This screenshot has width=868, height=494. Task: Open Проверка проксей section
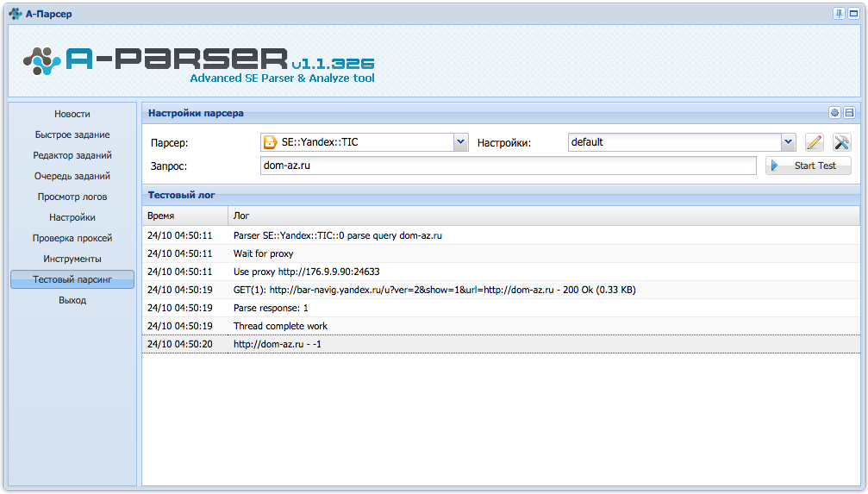pyautogui.click(x=72, y=238)
